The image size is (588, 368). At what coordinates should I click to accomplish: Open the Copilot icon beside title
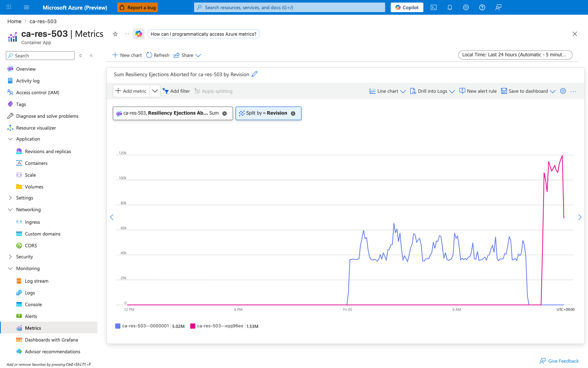(139, 34)
